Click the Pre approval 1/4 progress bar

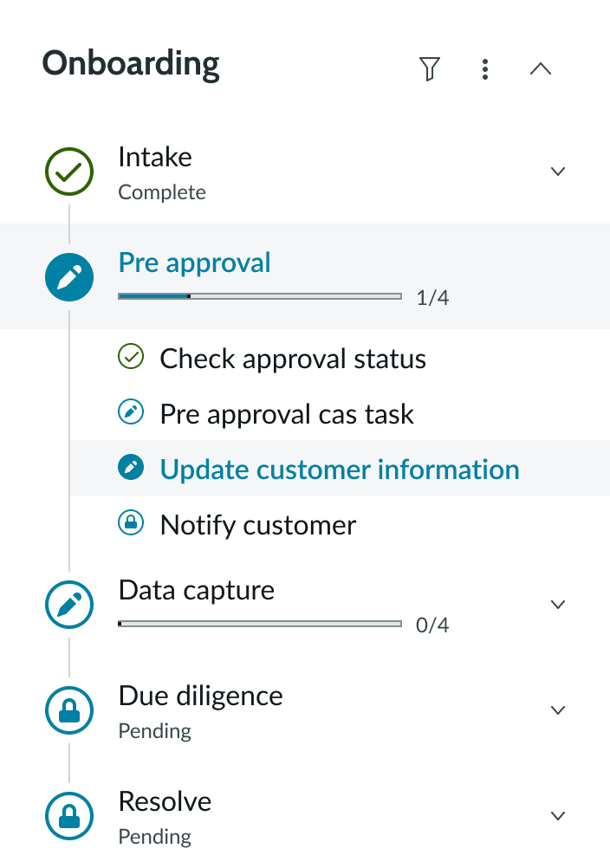260,296
